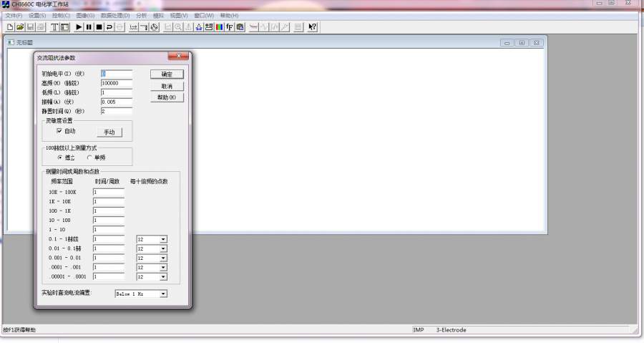Image resolution: width=644 pixels, height=343 pixels.
Task: Select the 单频 measurement mode radio button
Action: (89, 158)
